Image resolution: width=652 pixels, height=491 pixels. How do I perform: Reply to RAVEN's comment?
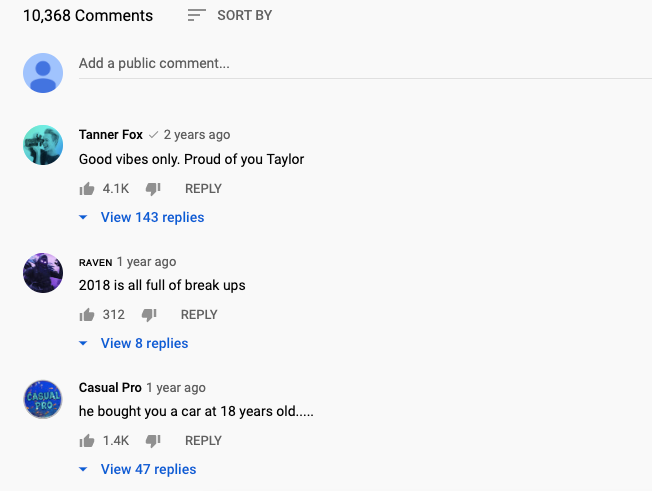[199, 315]
